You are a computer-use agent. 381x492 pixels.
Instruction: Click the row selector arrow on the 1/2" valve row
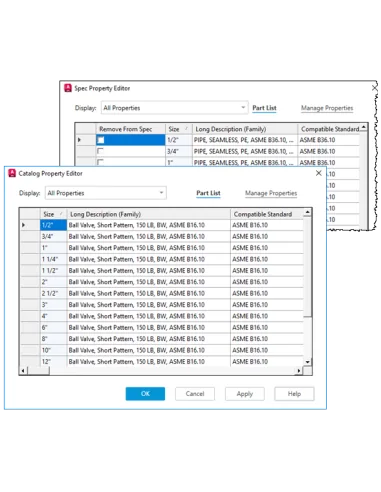click(23, 225)
